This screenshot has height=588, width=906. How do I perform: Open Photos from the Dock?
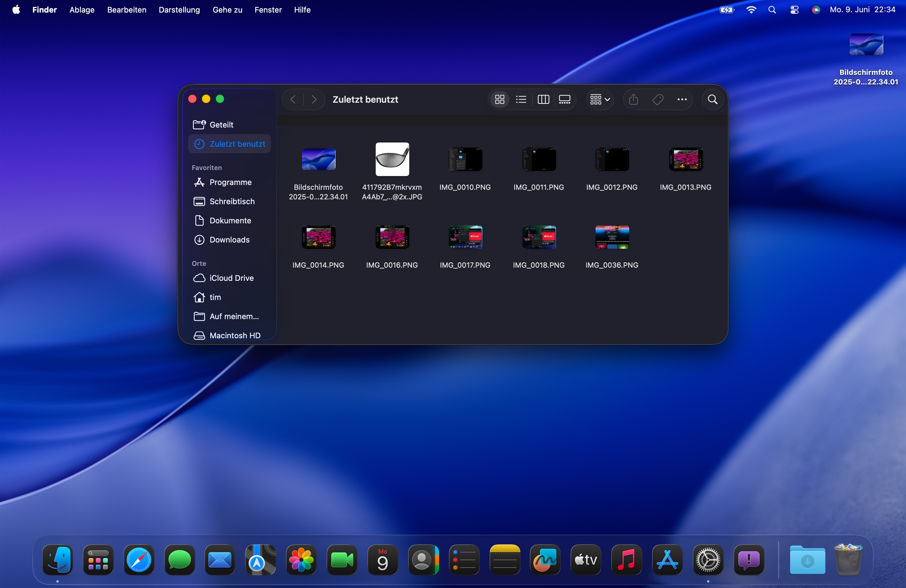click(x=301, y=560)
